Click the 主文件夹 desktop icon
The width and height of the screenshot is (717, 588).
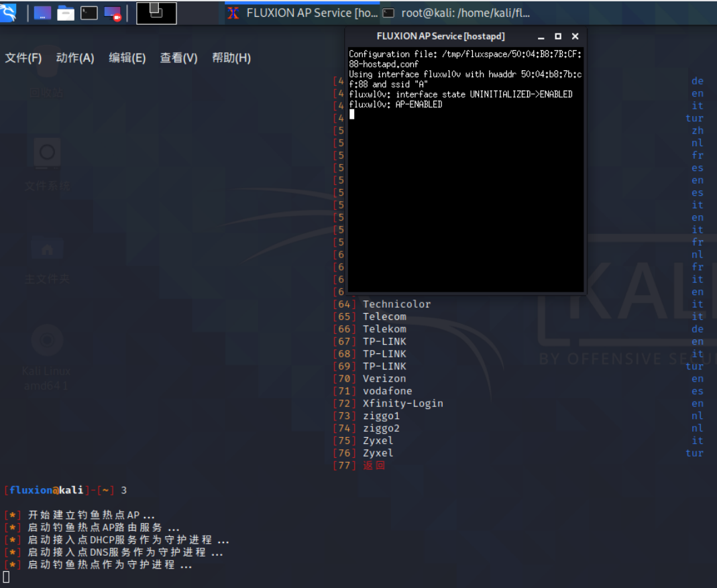(47, 259)
